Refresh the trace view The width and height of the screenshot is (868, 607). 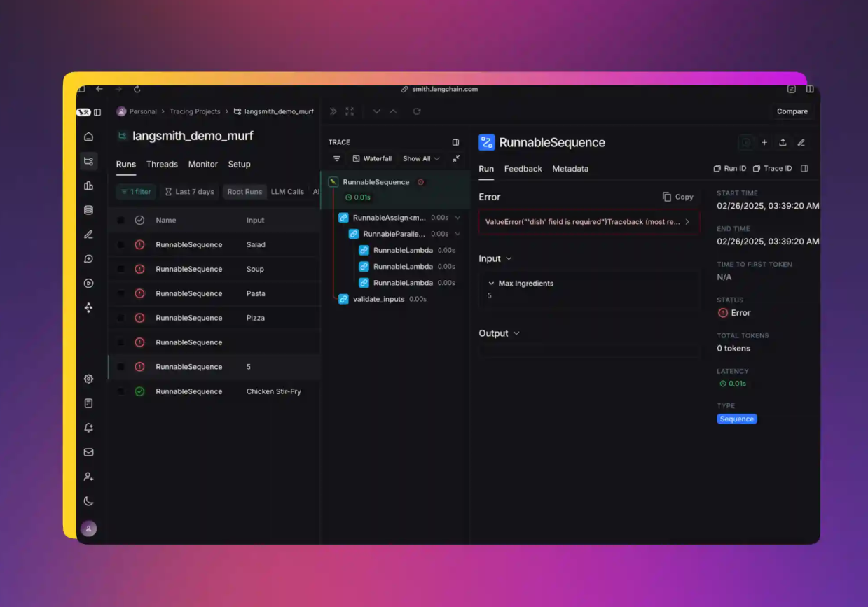coord(417,111)
